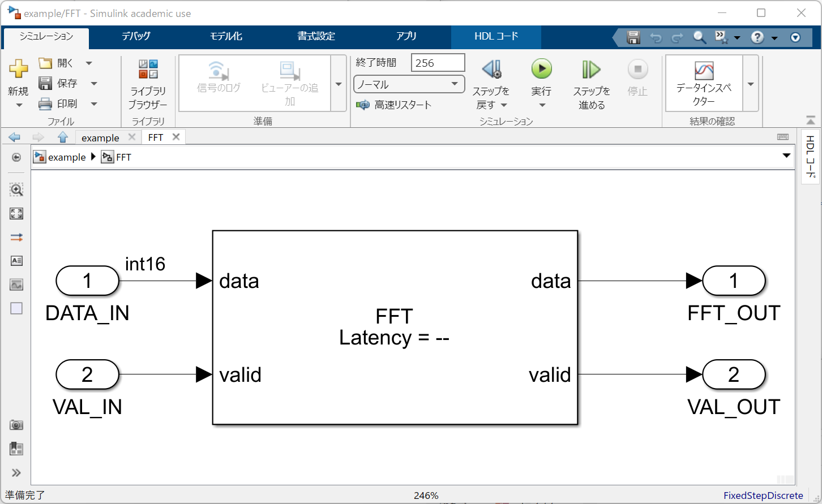Screen dimensions: 822x504
Task: Click the Fit to View icon
Action: pos(16,213)
